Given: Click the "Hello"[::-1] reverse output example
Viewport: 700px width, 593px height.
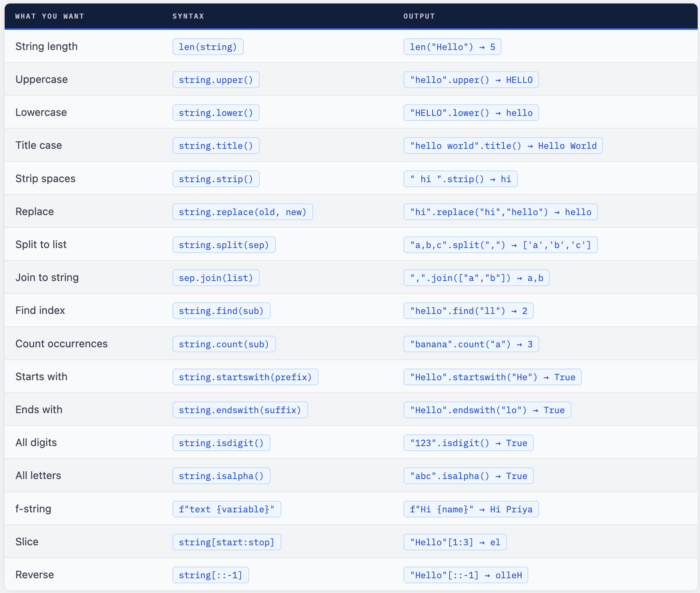Looking at the screenshot, I should pyautogui.click(x=466, y=575).
